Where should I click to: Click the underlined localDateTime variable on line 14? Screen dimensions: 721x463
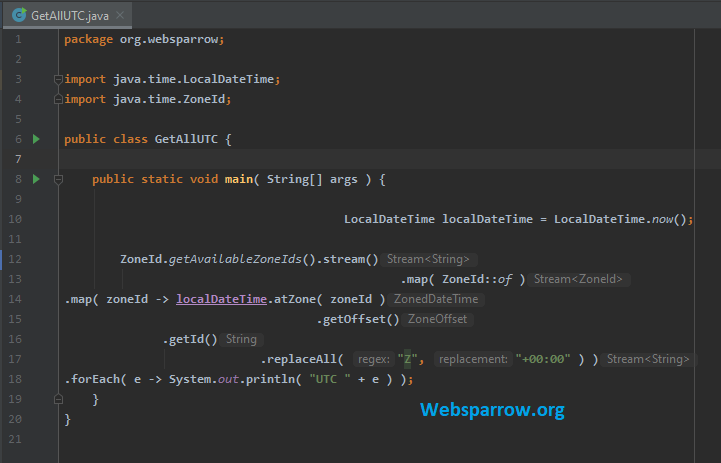[222, 299]
